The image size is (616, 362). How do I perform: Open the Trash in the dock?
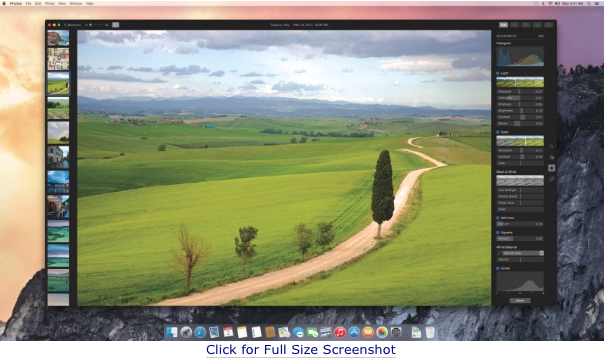point(430,332)
